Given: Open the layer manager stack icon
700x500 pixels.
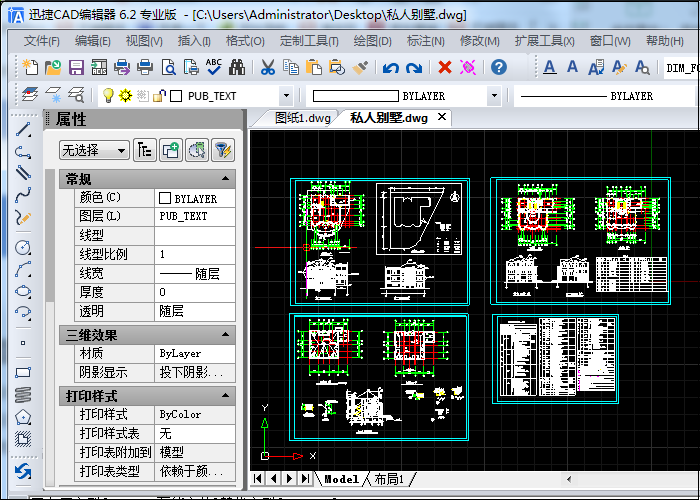Looking at the screenshot, I should 30,95.
